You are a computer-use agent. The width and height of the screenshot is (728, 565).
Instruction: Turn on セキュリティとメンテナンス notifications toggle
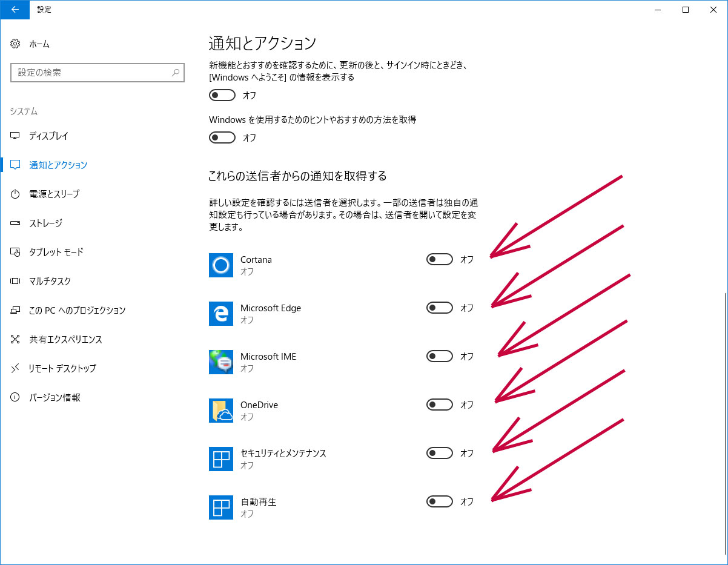440,453
